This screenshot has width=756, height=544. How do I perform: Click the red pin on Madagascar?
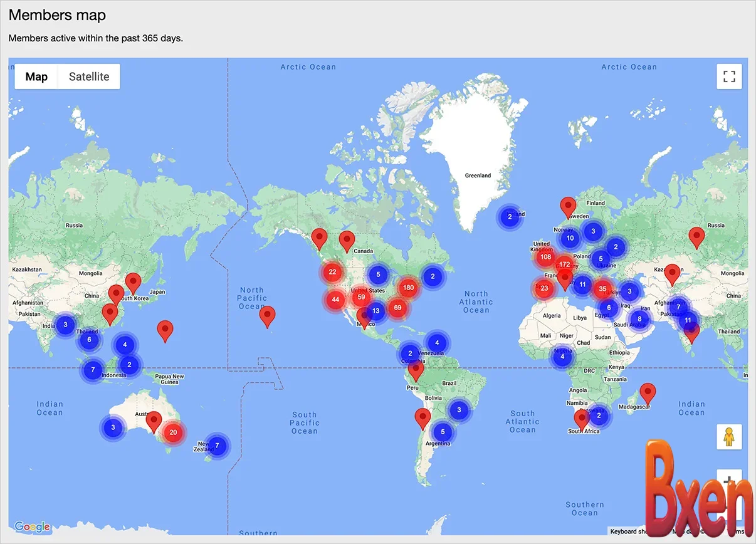coord(648,391)
